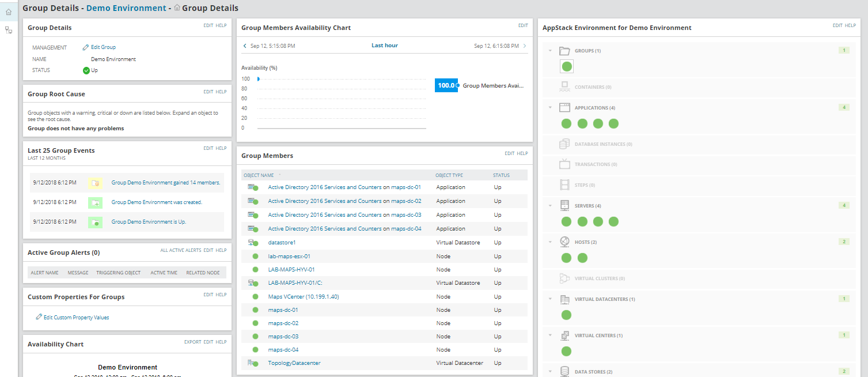Click the Active Time column header
Viewport: 868px width, 377px height.
coord(164,273)
